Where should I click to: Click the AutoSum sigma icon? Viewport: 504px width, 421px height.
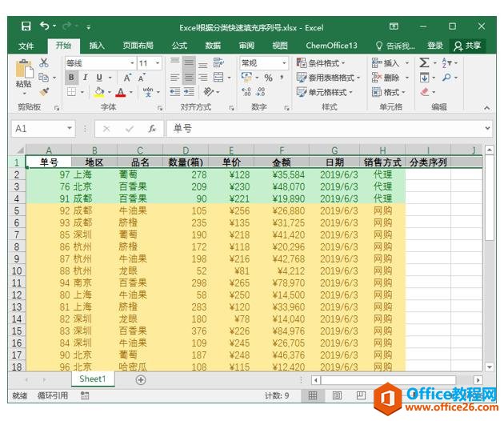pos(424,62)
